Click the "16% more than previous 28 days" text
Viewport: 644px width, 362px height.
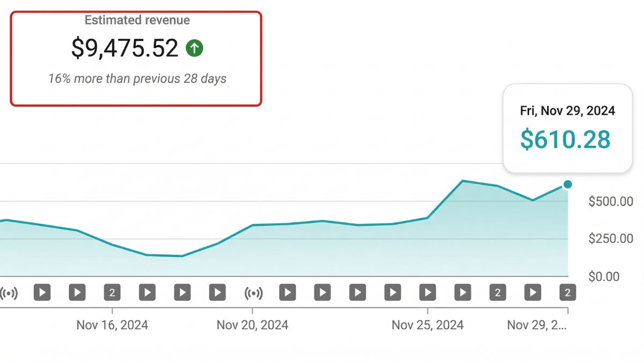(137, 79)
